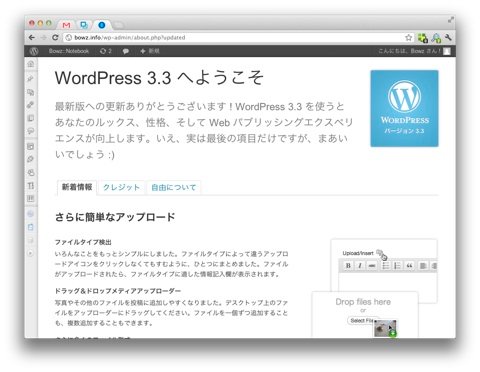Image resolution: width=480 pixels, height=372 pixels.
Task: Click the dragged photo thumbnail in illustration
Action: (385, 328)
